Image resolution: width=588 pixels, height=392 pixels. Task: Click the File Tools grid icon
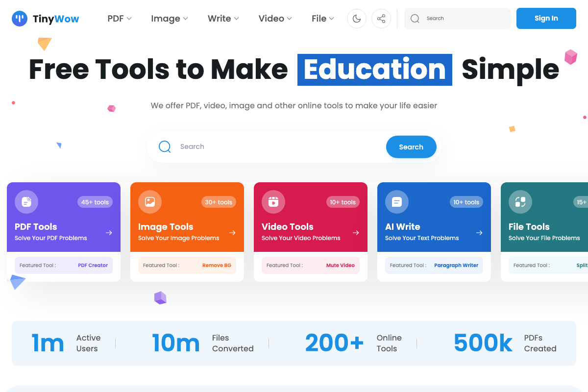[520, 202]
